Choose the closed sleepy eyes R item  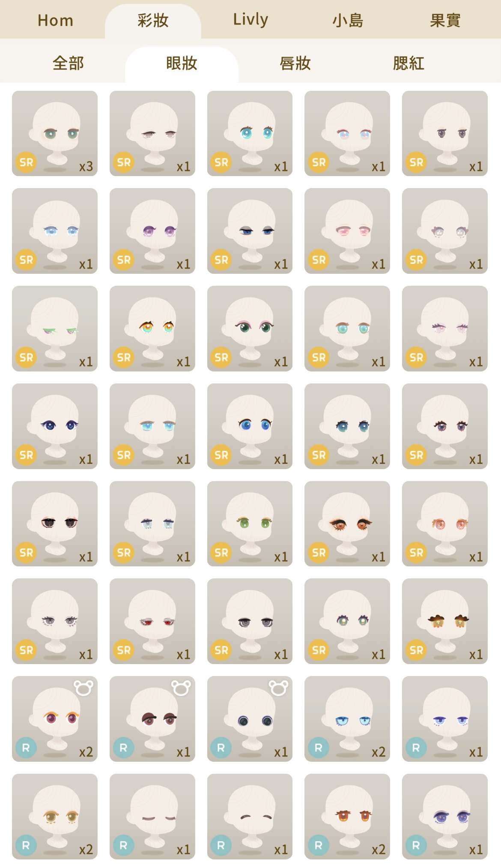click(x=152, y=817)
